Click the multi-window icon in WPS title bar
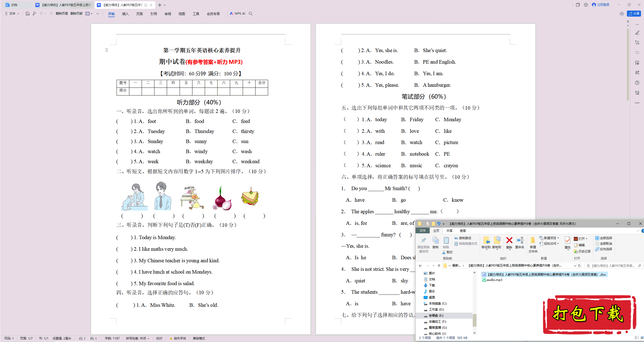This screenshot has height=342, width=644. click(x=578, y=5)
